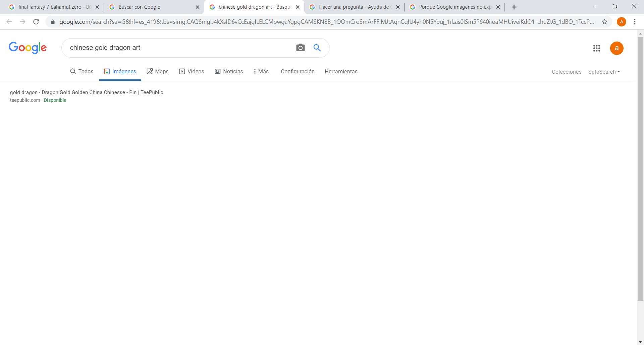
Task: Expand the Más menu
Action: click(x=261, y=71)
